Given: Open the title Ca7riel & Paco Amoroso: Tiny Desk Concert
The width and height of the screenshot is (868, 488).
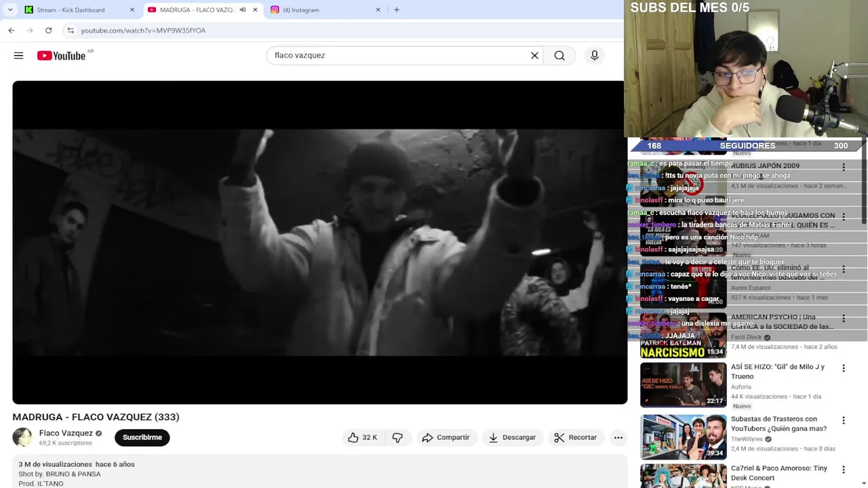Looking at the screenshot, I should click(x=779, y=473).
